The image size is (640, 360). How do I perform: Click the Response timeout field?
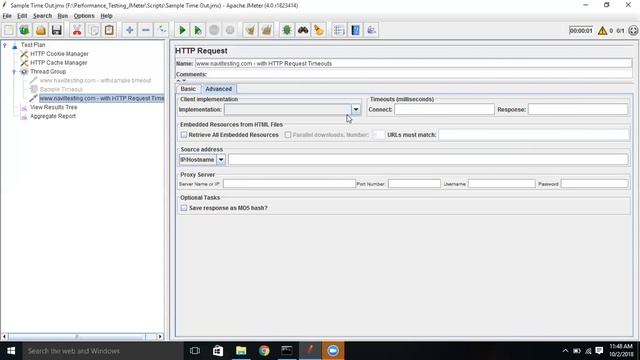578,109
